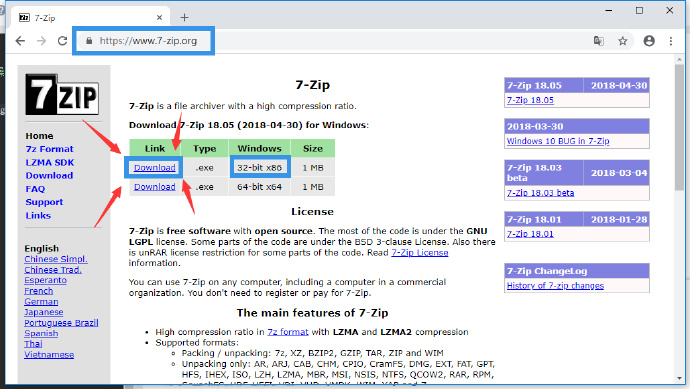The height and width of the screenshot is (389, 690).
Task: Open the translate page icon
Action: pos(598,41)
